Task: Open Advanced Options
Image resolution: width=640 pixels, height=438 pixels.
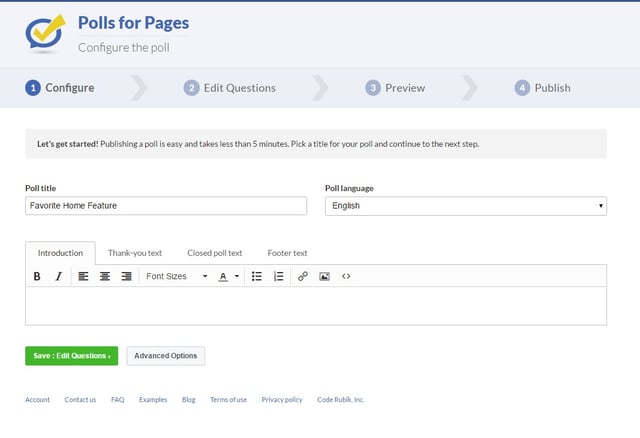Action: coord(166,356)
